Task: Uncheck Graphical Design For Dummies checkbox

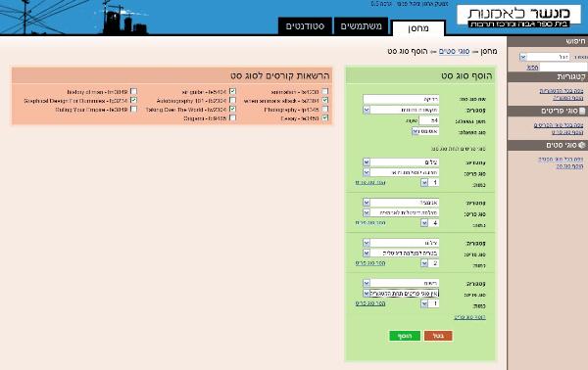Action: pos(133,100)
